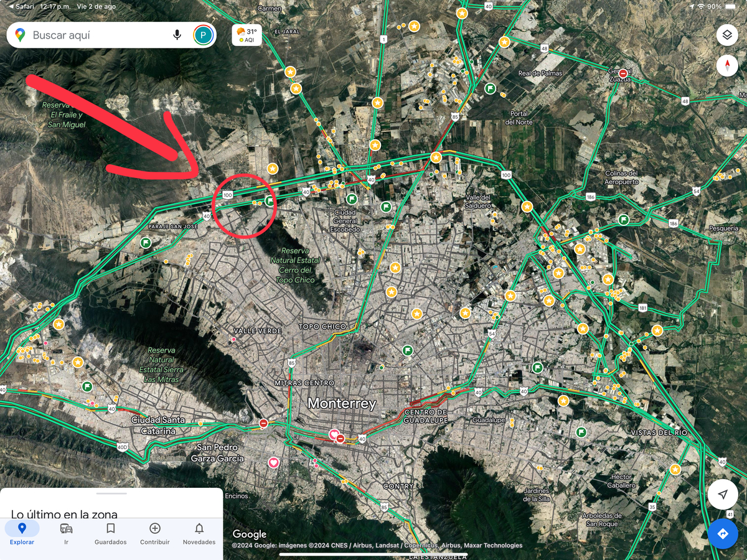Open the Ir tab

[66, 533]
